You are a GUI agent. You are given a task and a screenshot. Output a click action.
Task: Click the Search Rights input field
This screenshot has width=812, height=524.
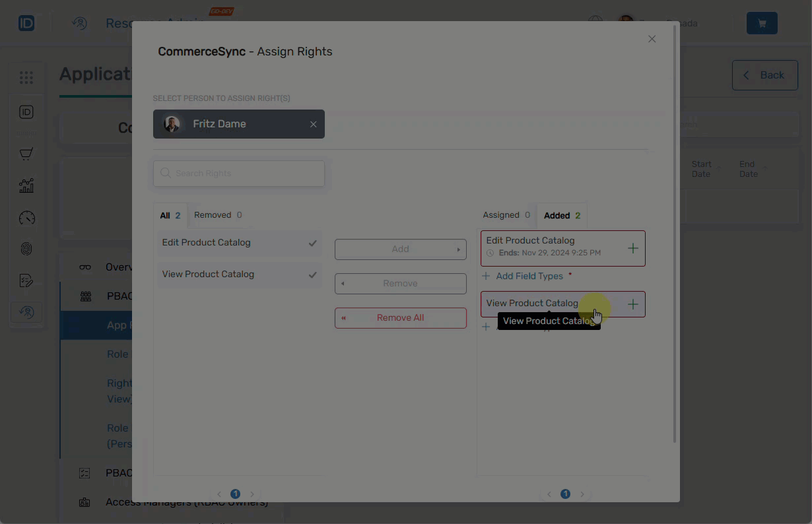[238, 173]
